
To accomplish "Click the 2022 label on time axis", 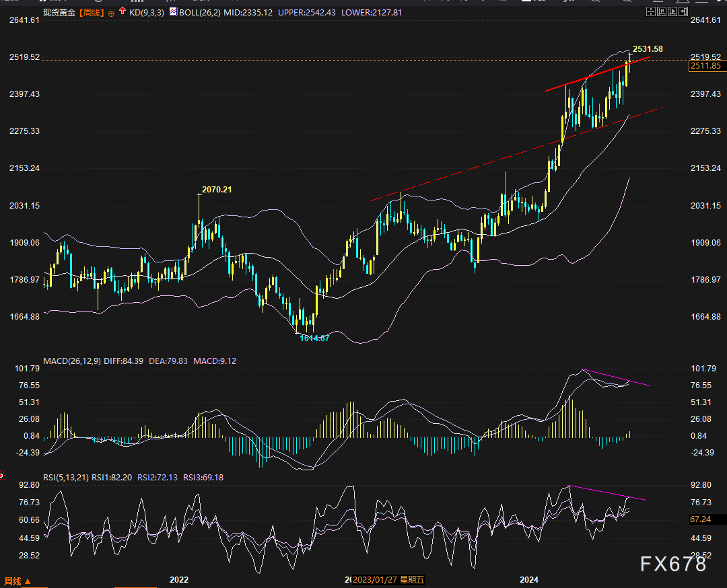I will coord(179,580).
